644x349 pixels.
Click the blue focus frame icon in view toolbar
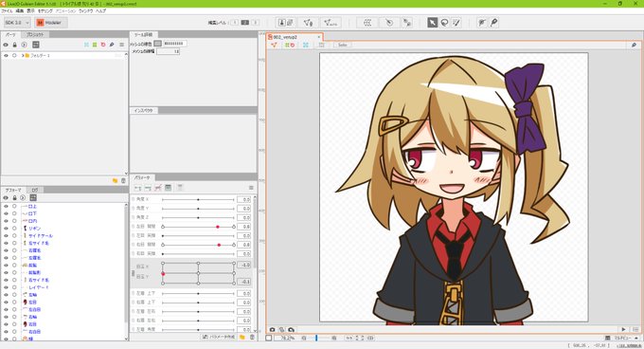306,45
